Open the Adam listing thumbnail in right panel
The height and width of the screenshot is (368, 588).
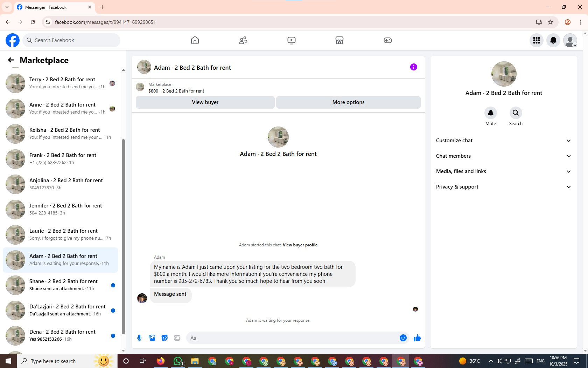(504, 74)
